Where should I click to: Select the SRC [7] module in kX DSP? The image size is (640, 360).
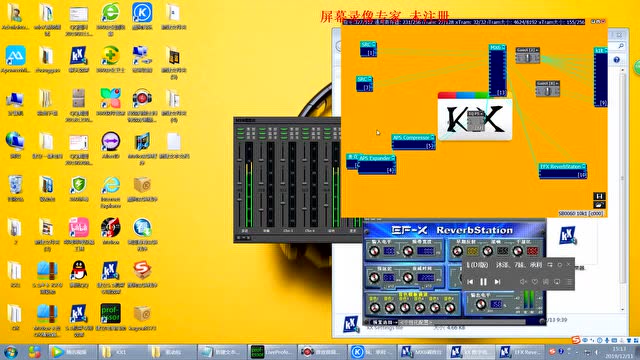364,84
